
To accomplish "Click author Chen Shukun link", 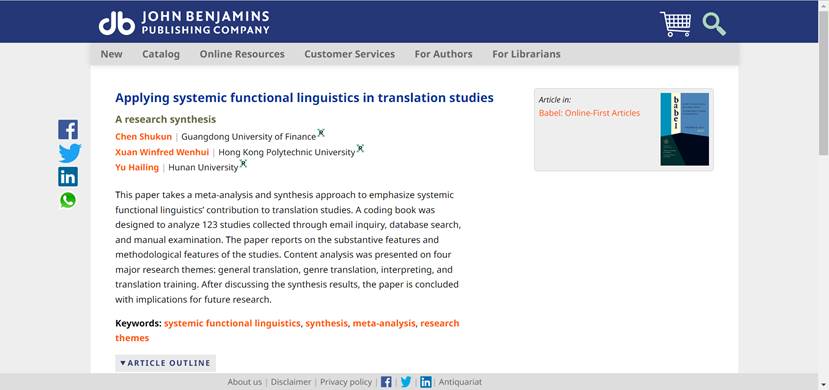I will 143,137.
